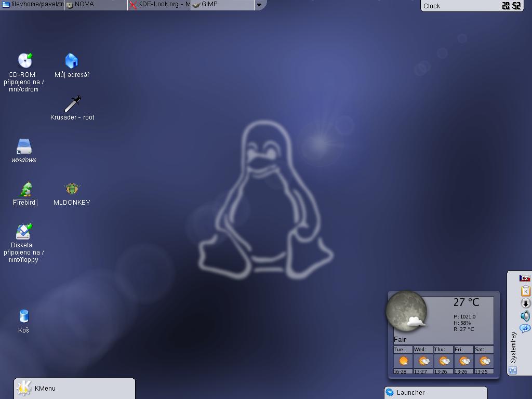The height and width of the screenshot is (399, 532).
Task: Click the "13-25" temperature range
Action: (x=481, y=371)
